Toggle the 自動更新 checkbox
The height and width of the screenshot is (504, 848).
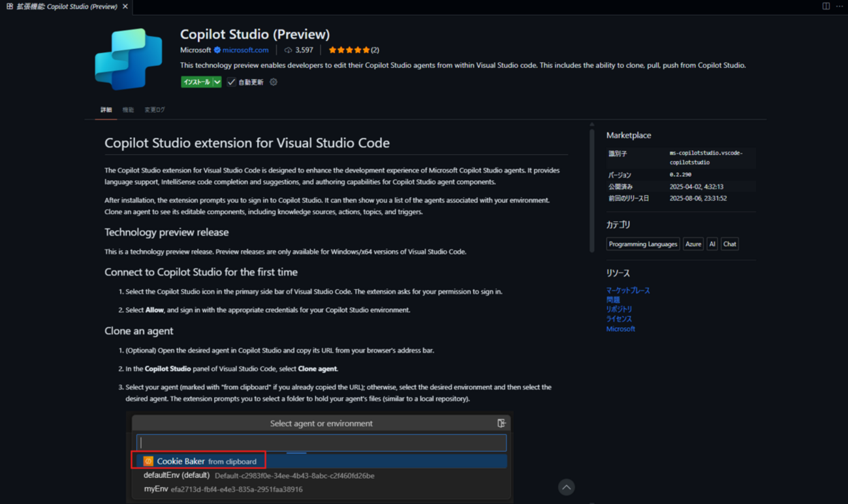(231, 82)
